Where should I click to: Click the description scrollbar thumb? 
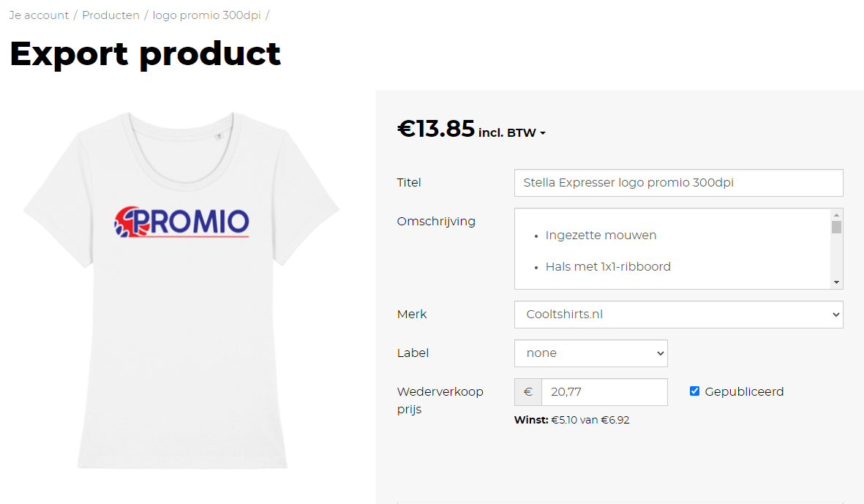pyautogui.click(x=837, y=227)
